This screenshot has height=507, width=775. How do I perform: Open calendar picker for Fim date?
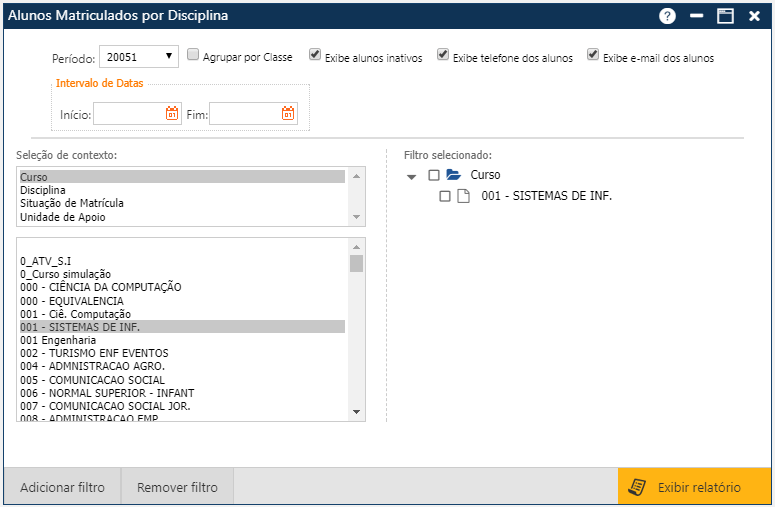click(288, 114)
